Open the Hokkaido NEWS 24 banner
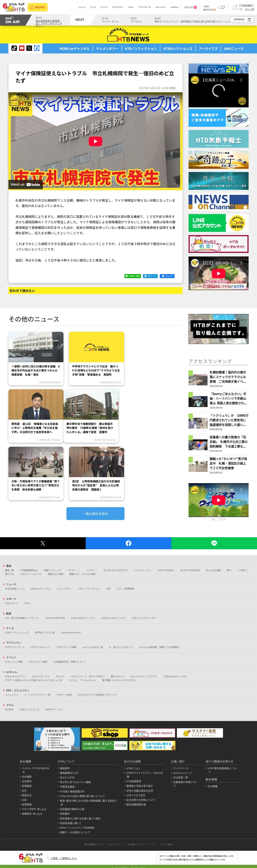 click(x=219, y=69)
